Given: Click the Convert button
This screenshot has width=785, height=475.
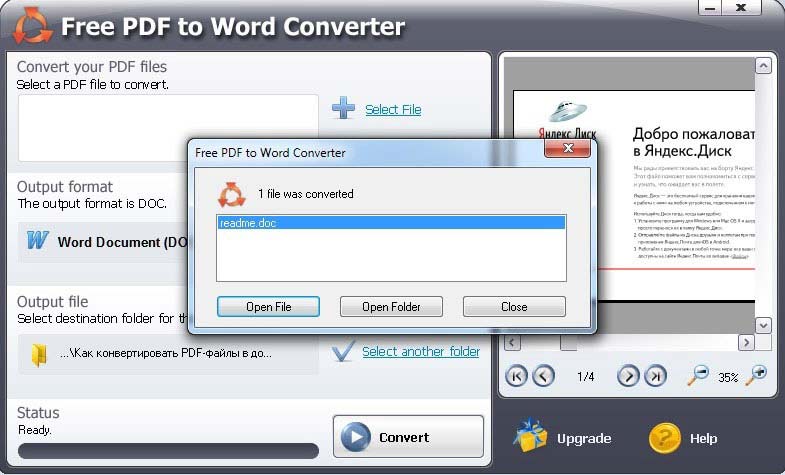Looking at the screenshot, I should click(x=409, y=436).
